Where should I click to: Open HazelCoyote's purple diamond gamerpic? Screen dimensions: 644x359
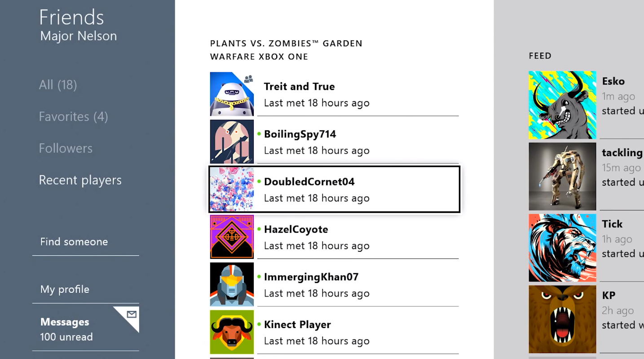[232, 237]
